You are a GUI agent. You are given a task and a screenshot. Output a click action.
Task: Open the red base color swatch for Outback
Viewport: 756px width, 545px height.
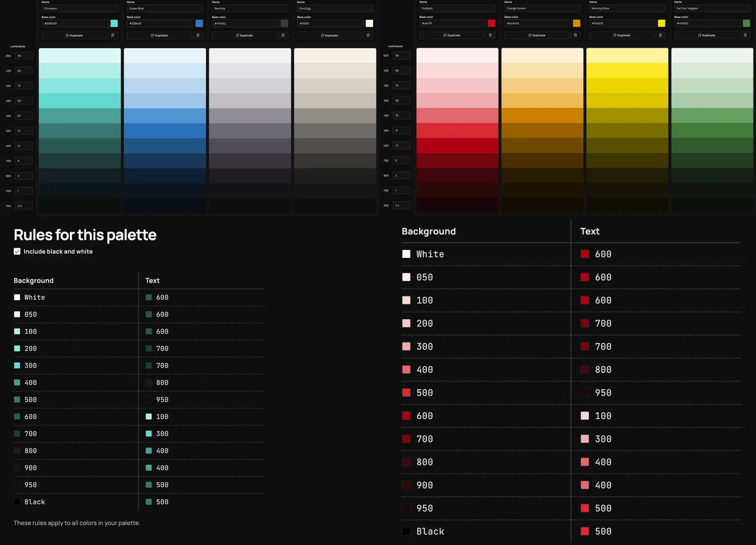click(x=492, y=23)
